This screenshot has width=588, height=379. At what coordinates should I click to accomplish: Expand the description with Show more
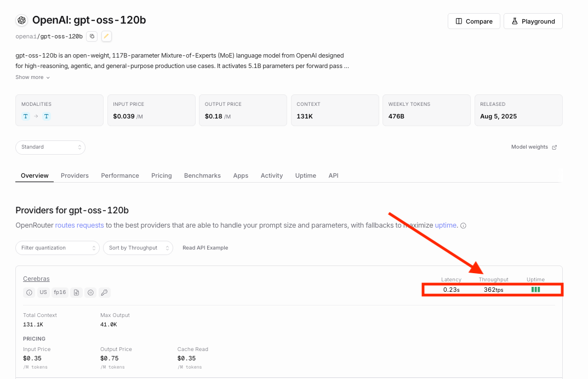pyautogui.click(x=33, y=77)
